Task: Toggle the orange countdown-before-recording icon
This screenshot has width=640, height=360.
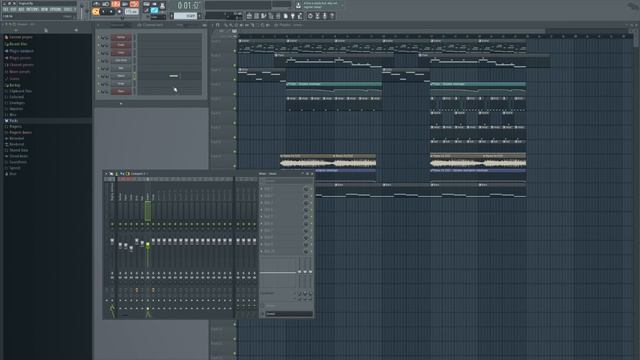Action: (x=116, y=4)
